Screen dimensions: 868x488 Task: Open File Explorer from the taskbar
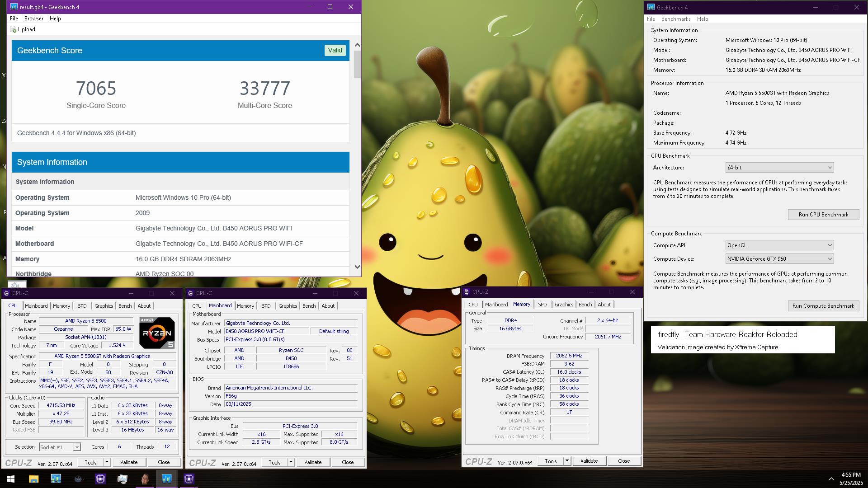pos(33,479)
